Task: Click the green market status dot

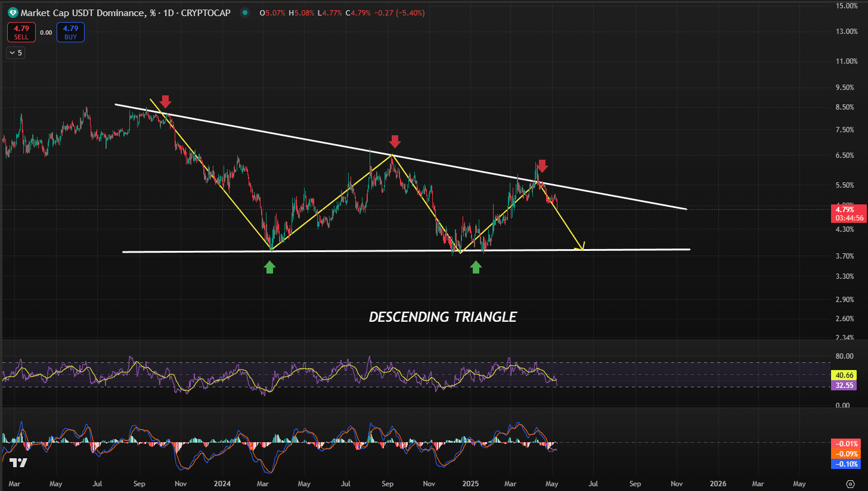Action: click(245, 13)
